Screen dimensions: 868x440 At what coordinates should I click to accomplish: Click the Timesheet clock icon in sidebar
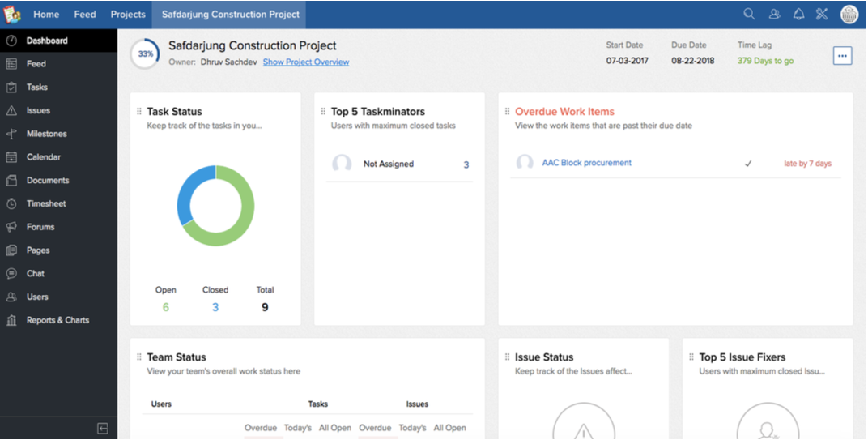(x=11, y=204)
